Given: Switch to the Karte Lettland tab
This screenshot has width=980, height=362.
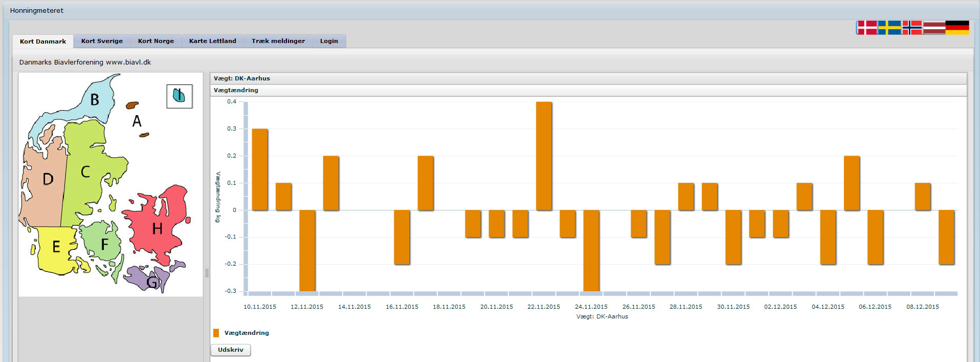Looking at the screenshot, I should coord(212,41).
